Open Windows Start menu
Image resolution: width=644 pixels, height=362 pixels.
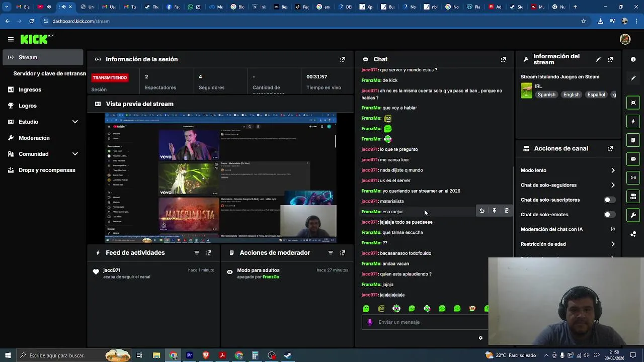coord(8,355)
